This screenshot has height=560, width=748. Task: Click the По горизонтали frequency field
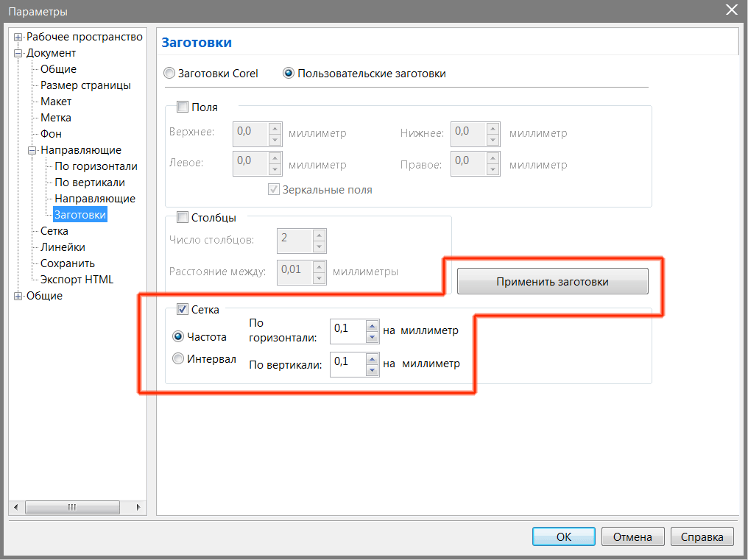pyautogui.click(x=348, y=332)
